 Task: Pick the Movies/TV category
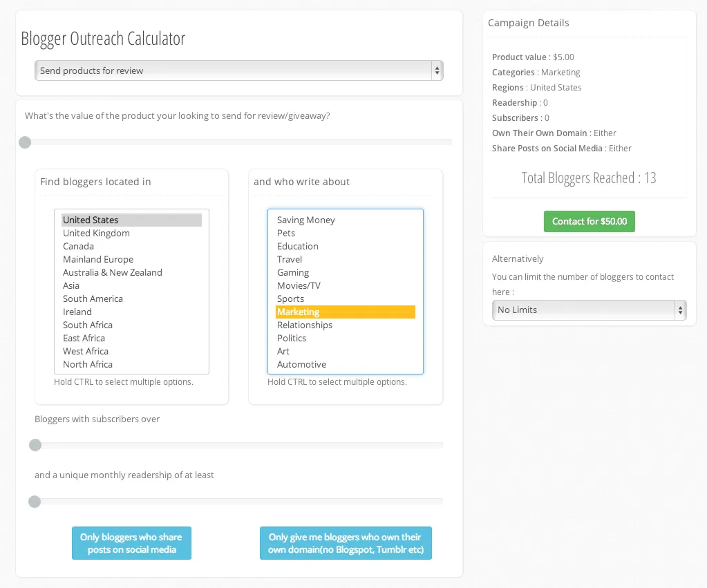click(x=299, y=285)
